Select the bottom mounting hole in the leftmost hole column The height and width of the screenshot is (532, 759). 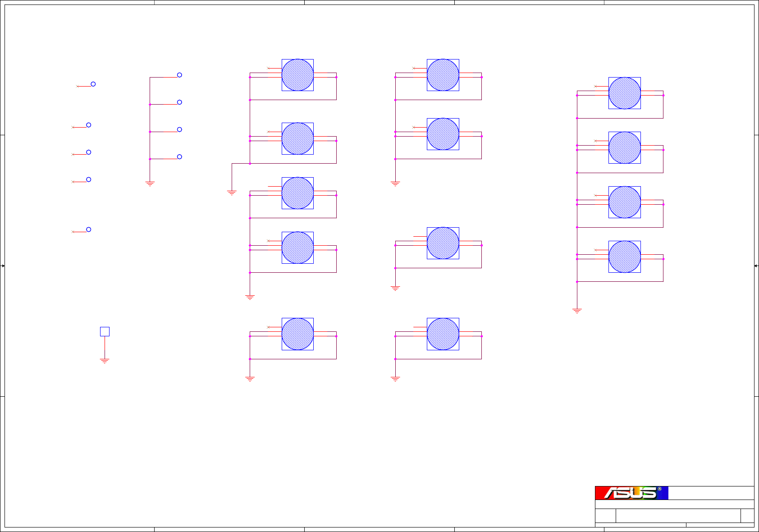click(x=297, y=334)
